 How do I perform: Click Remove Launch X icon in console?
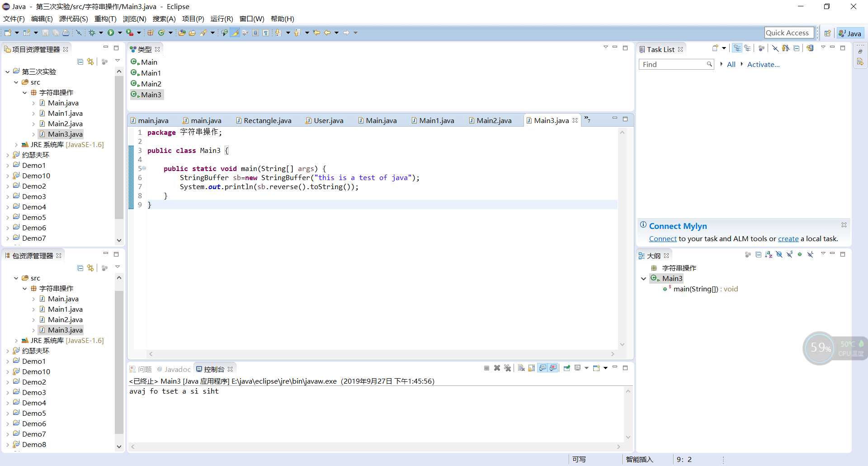(497, 368)
